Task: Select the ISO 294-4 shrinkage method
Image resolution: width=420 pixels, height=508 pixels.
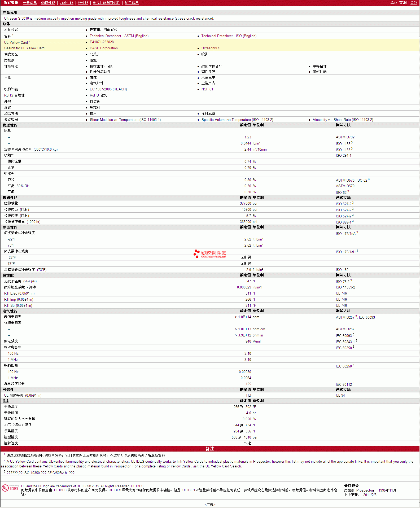Action: (x=343, y=155)
